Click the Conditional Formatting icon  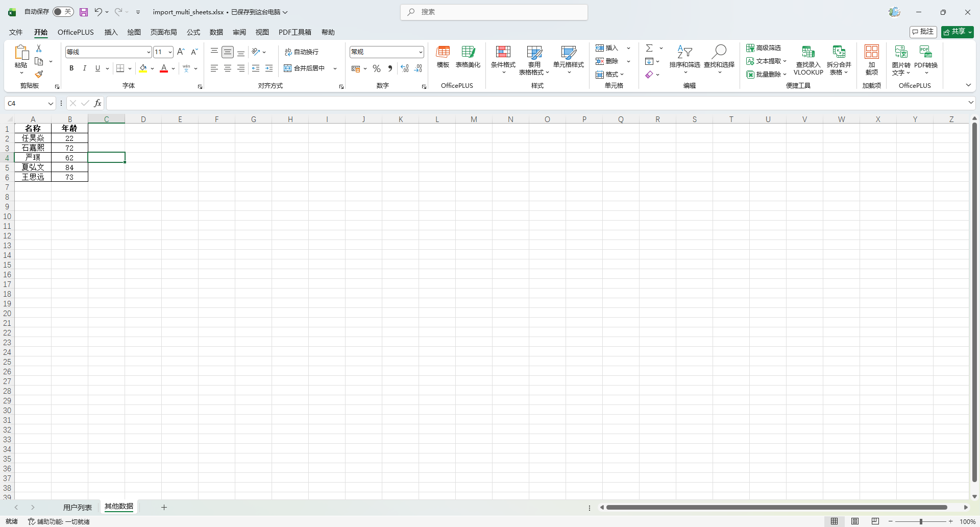pyautogui.click(x=503, y=52)
